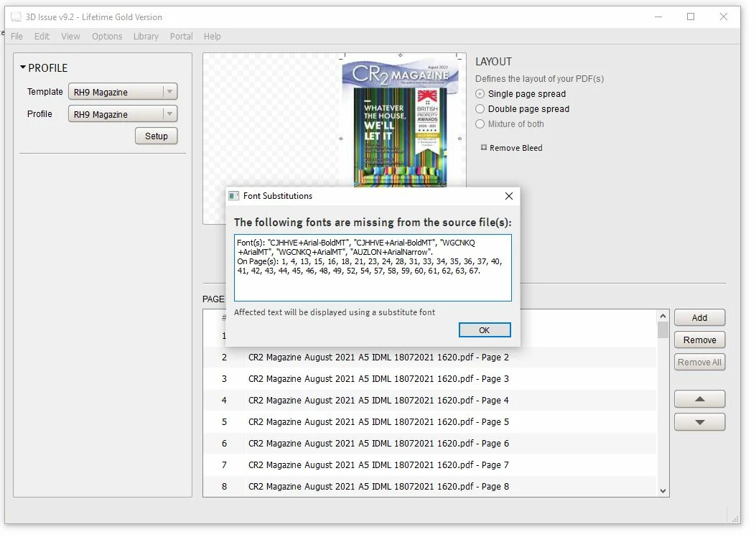Click 'Defines the layout of your PDF(s)' text
The image size is (756, 537).
click(x=539, y=78)
